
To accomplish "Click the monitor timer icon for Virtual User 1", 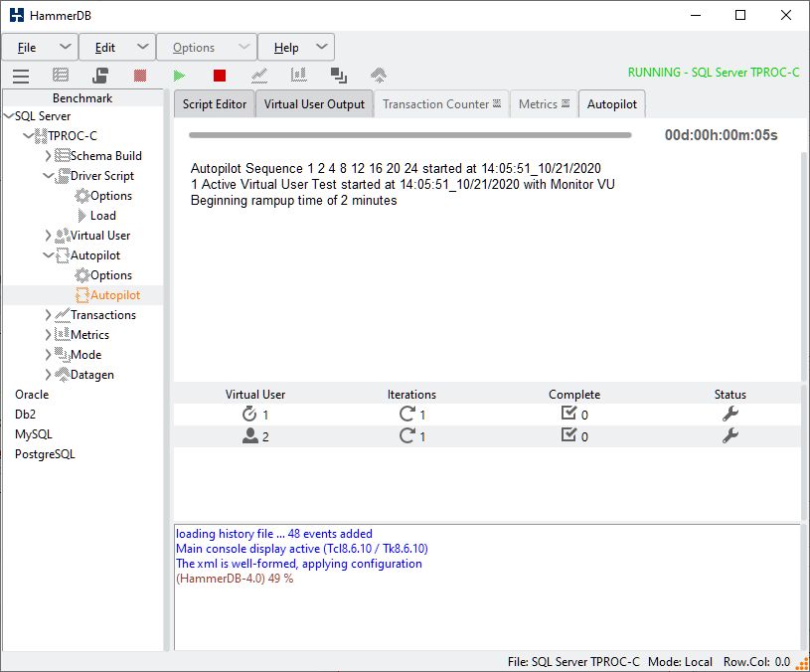I will tap(249, 414).
